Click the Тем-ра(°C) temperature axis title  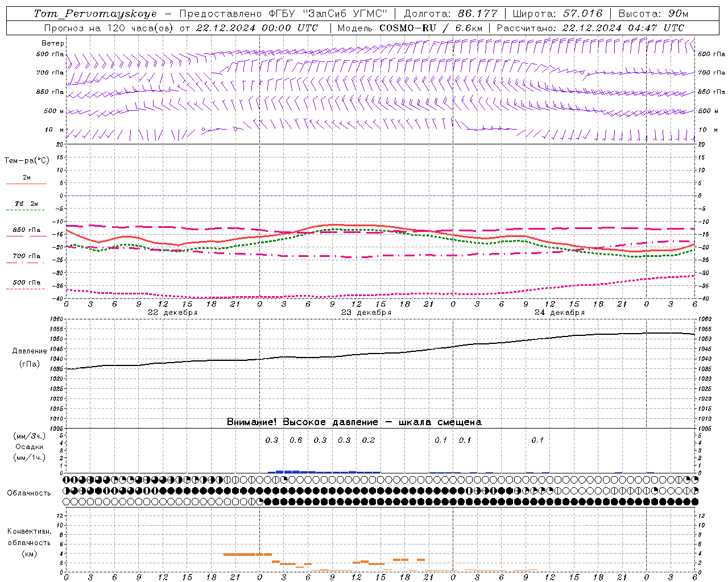pyautogui.click(x=27, y=161)
